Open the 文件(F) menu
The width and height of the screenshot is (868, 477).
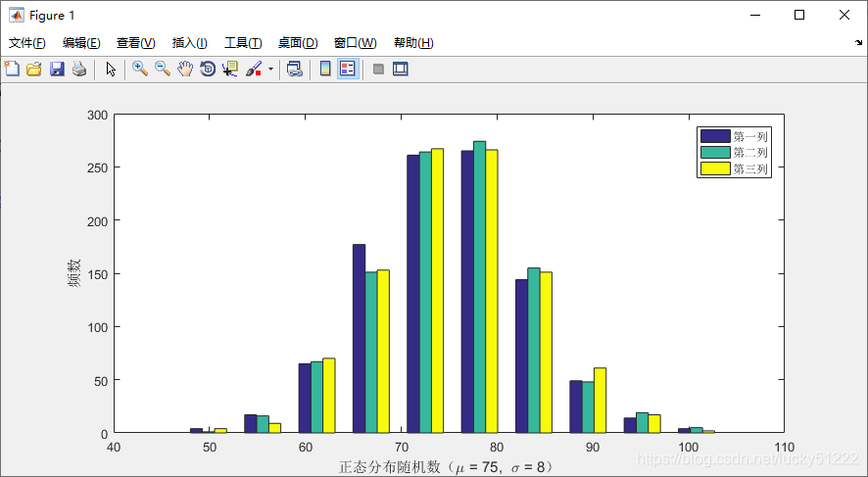coord(27,43)
